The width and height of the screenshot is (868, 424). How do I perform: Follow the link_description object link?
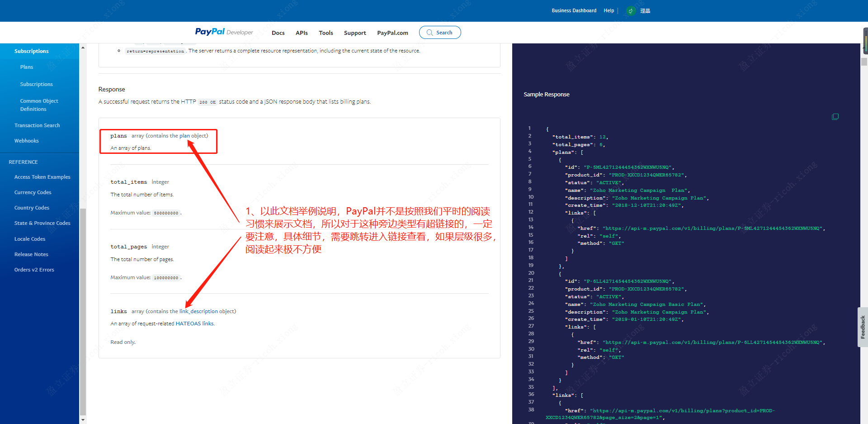tap(198, 311)
